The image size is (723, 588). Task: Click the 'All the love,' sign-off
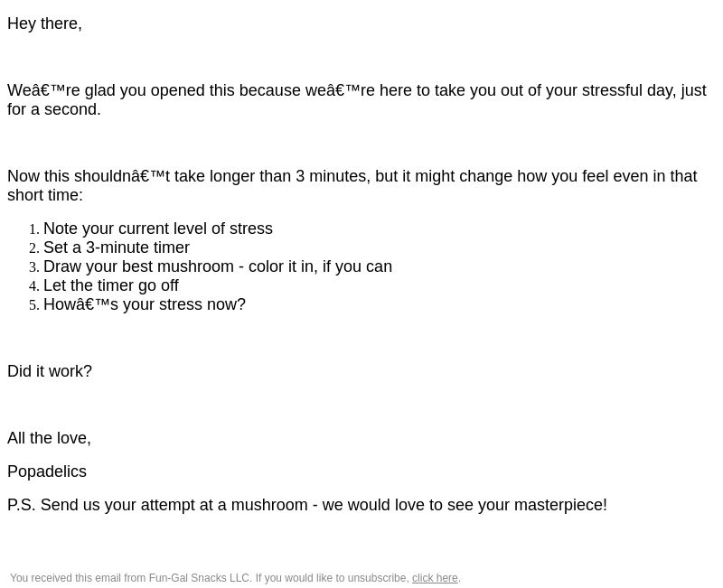pos(50,438)
